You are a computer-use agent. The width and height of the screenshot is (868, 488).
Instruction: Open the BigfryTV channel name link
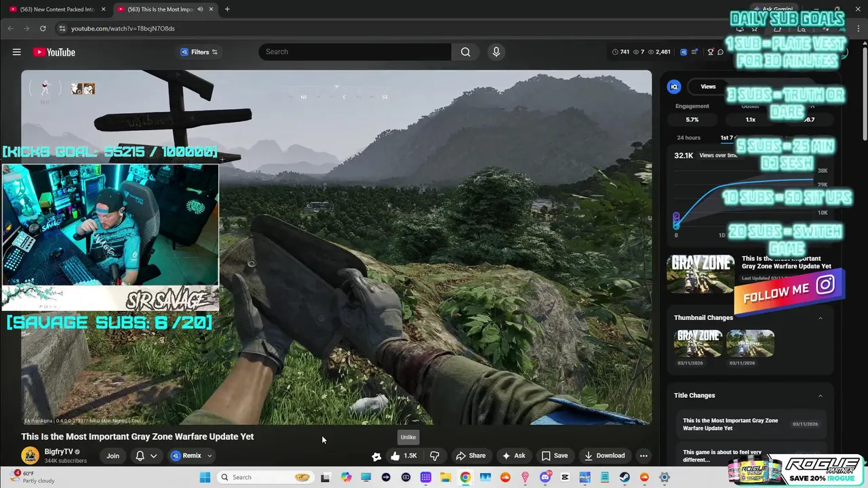click(x=58, y=451)
